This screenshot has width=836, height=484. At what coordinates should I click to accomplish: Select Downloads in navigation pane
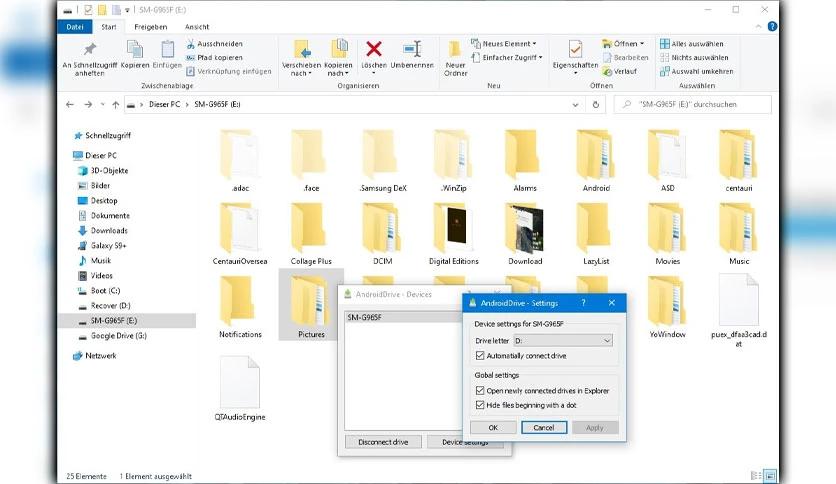pos(109,230)
